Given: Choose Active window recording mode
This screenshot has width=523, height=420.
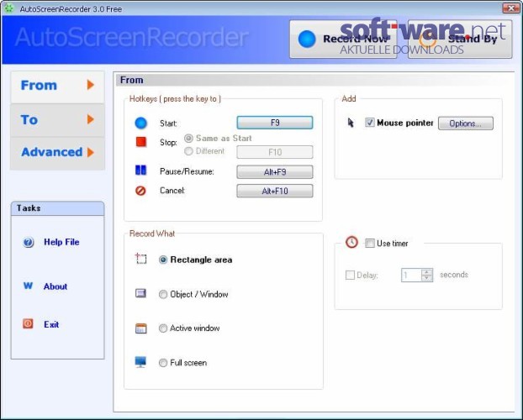Looking at the screenshot, I should [x=163, y=328].
